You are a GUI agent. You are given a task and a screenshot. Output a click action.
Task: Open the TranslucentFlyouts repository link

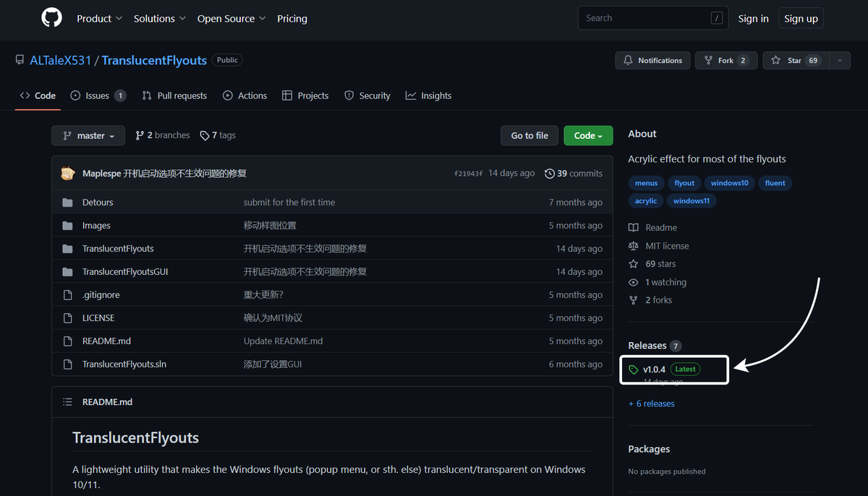(x=154, y=60)
